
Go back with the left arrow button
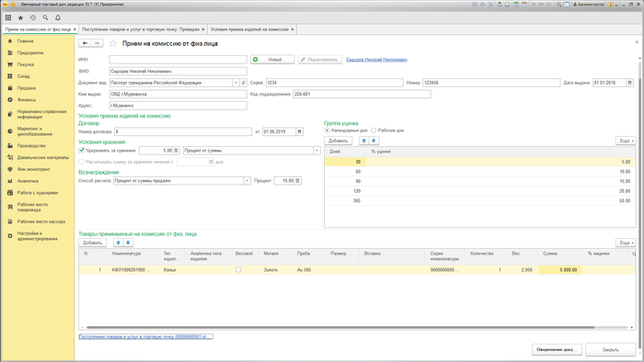(85, 43)
